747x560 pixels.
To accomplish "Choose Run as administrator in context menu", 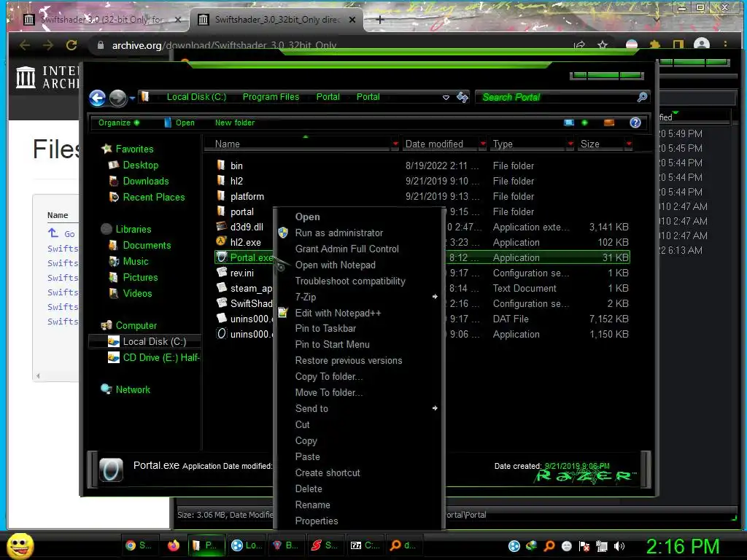I will (x=338, y=233).
